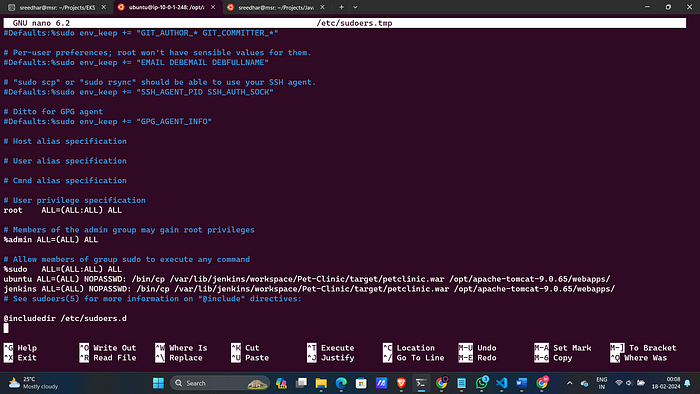Viewport: 700px width, 394px height.
Task: Click the '%sudo ALL=(ALL:ALL) ALL' line
Action: pyautogui.click(x=62, y=269)
